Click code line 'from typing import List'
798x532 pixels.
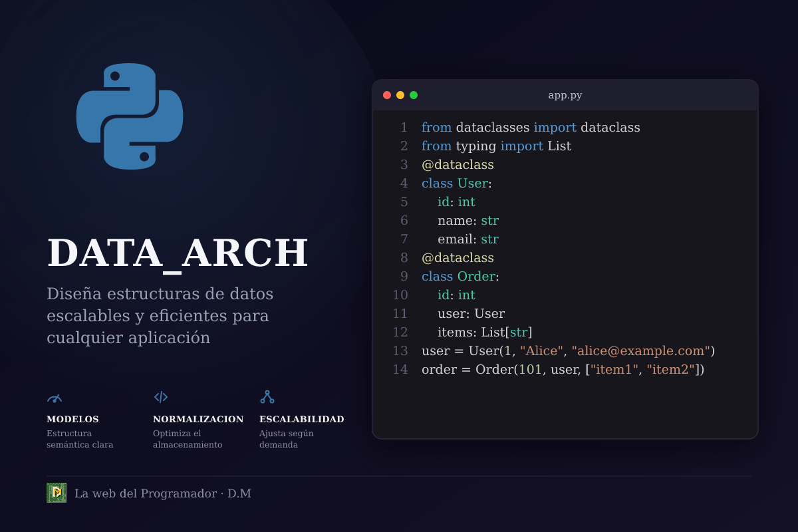[496, 146]
